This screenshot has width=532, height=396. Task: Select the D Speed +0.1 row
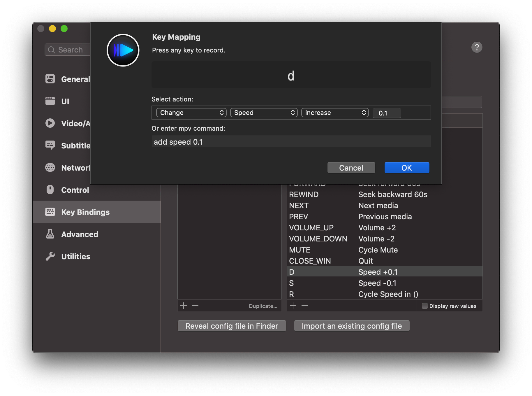point(385,272)
